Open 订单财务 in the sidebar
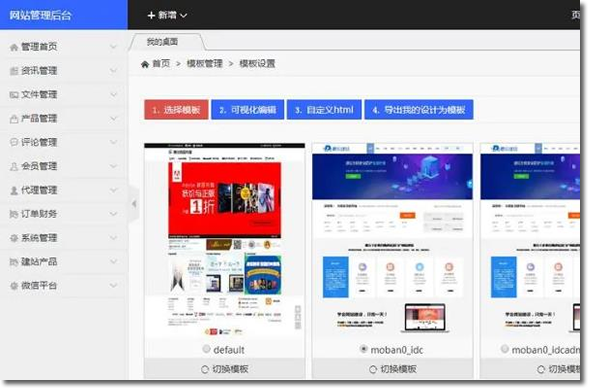Screen dimensions: 600x391 [x=39, y=214]
